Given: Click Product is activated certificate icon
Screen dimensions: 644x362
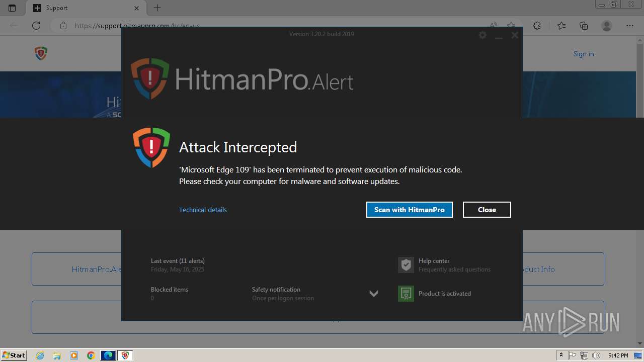Looking at the screenshot, I should (406, 294).
